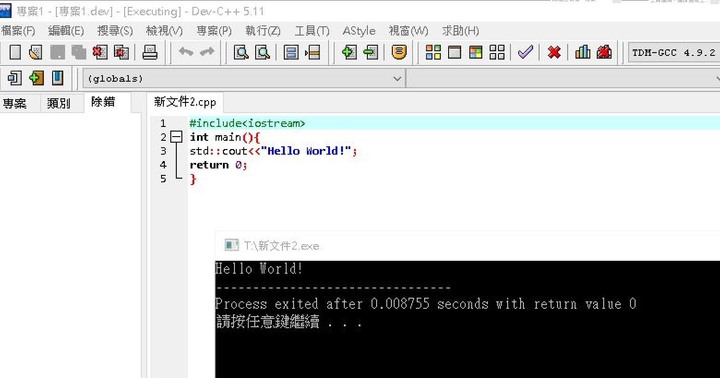Click the return 0; code line
This screenshot has height=378, width=720.
pos(219,164)
